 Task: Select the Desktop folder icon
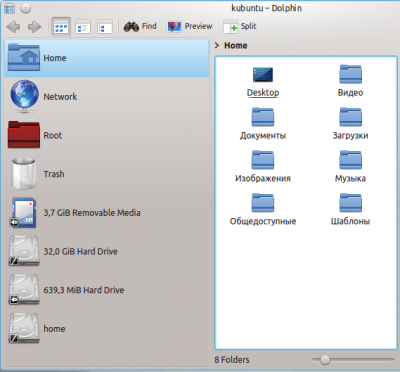(x=263, y=75)
